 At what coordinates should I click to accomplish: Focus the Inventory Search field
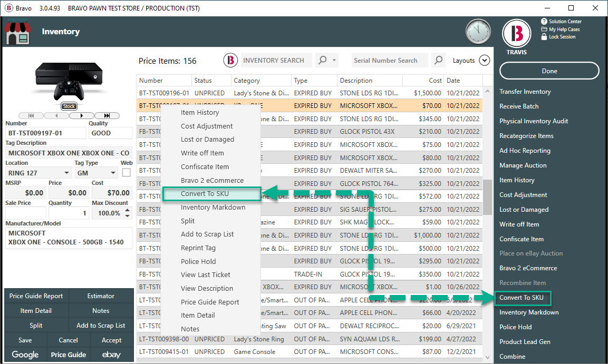point(276,61)
